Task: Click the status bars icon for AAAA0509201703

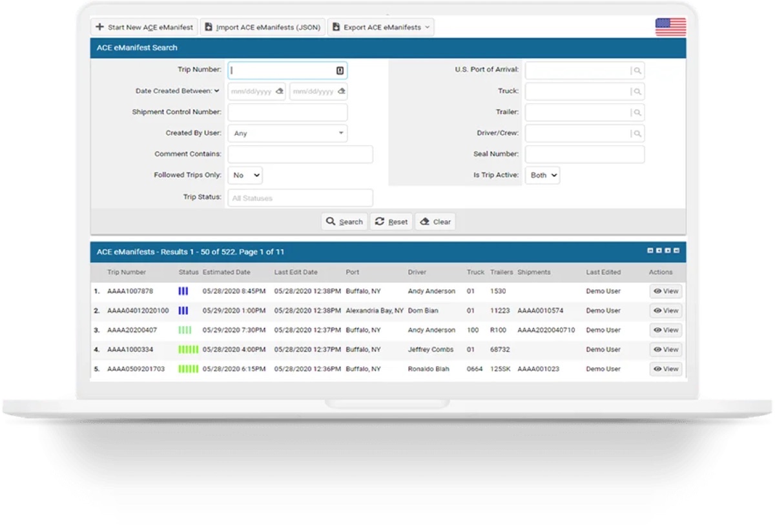Action: click(x=189, y=369)
